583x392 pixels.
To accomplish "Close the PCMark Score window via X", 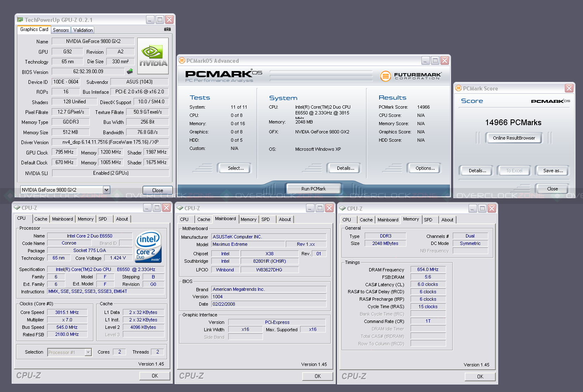I will click(x=569, y=88).
